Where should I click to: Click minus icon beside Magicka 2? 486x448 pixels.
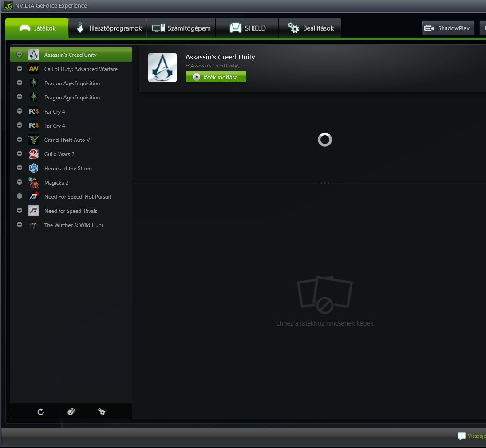20,182
